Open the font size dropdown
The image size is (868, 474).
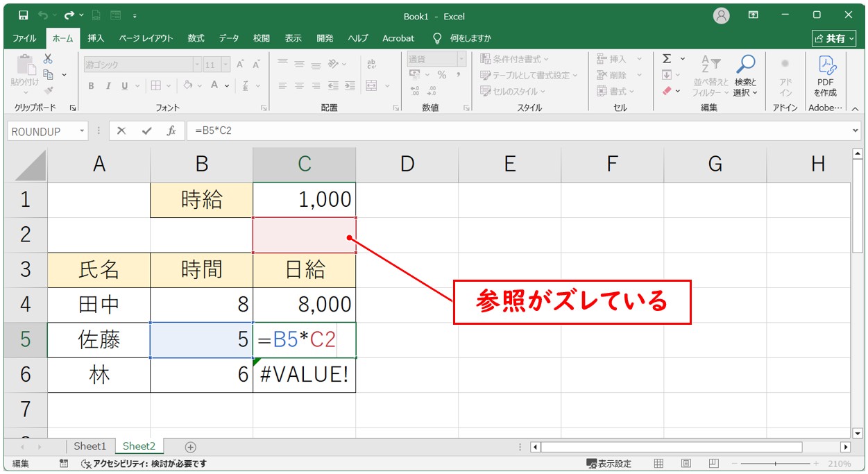pyautogui.click(x=226, y=64)
